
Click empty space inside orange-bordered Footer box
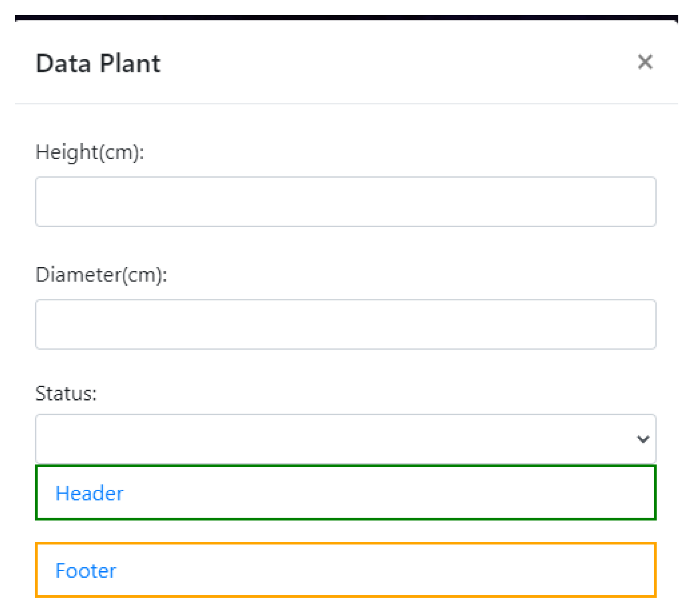pos(386,571)
